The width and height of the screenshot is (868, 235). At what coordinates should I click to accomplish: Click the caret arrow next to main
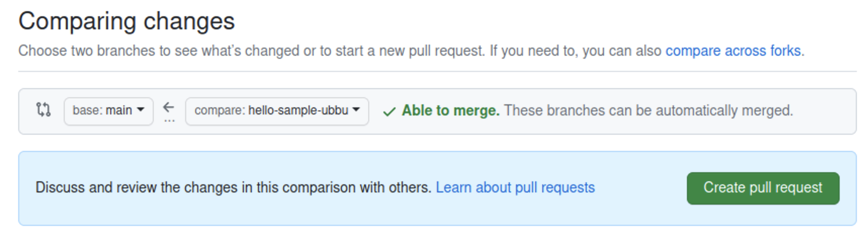[x=141, y=110]
